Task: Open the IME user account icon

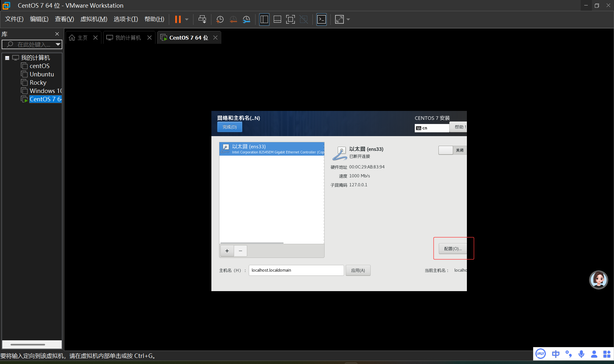Action: [594, 354]
